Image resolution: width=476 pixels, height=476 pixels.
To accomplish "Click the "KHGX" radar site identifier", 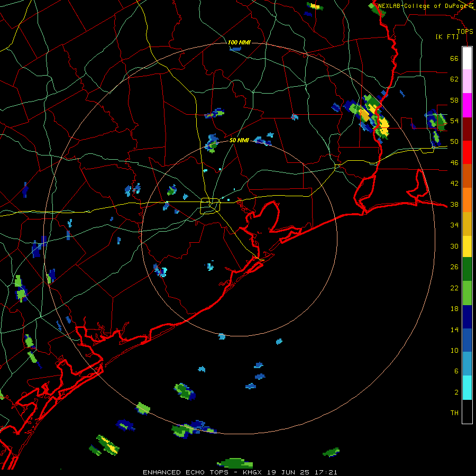I will (x=252, y=472).
